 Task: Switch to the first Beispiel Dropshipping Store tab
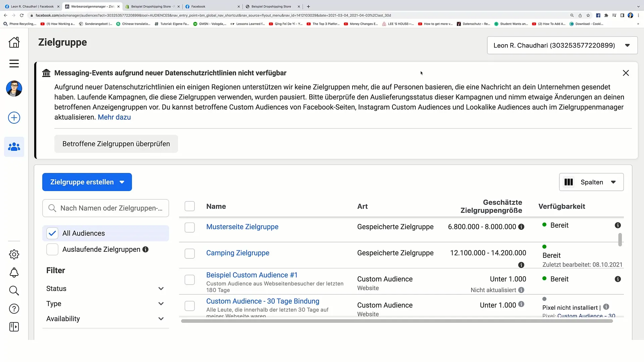(x=152, y=6)
